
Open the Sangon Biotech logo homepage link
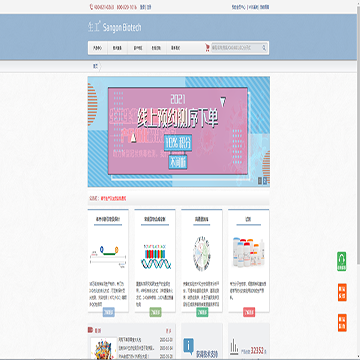click(x=115, y=27)
